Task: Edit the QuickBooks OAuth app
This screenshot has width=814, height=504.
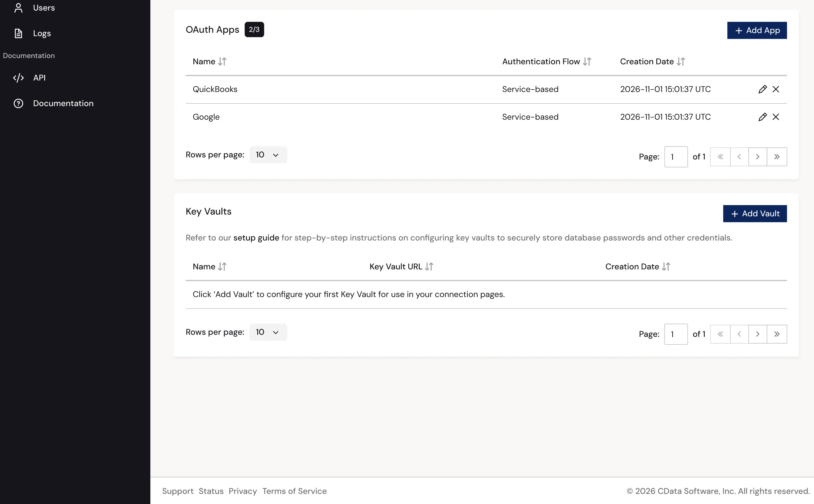Action: (762, 89)
